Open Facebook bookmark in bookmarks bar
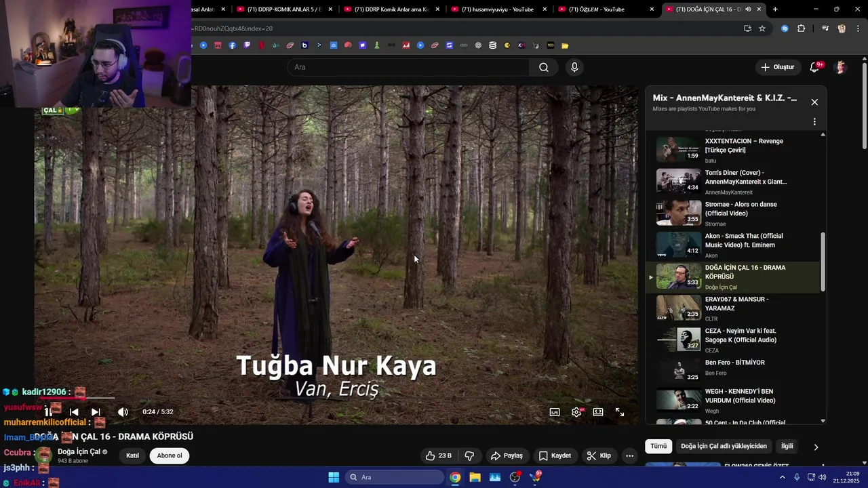 click(x=233, y=45)
